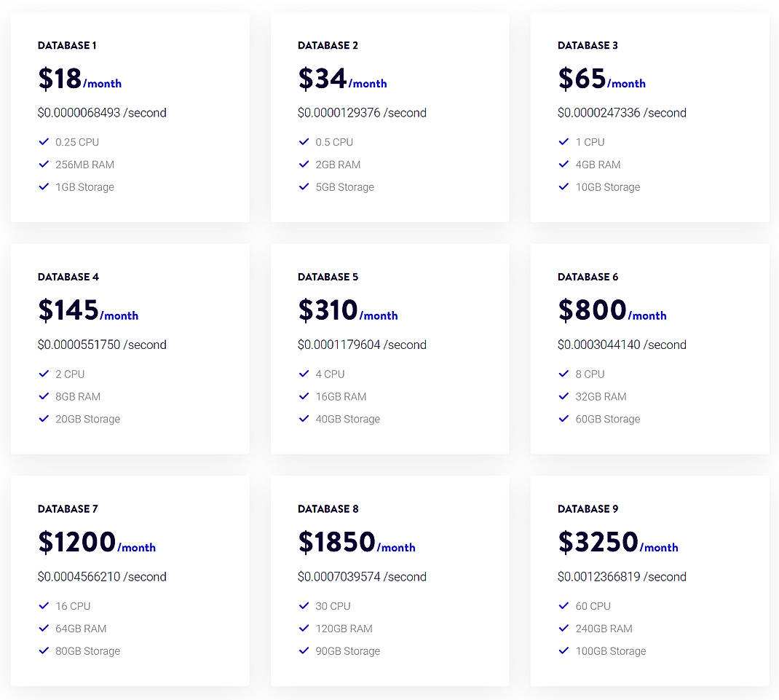Viewport: 779px width, 700px height.
Task: Click the checkmark beside 0.25 CPU
Action: (44, 142)
